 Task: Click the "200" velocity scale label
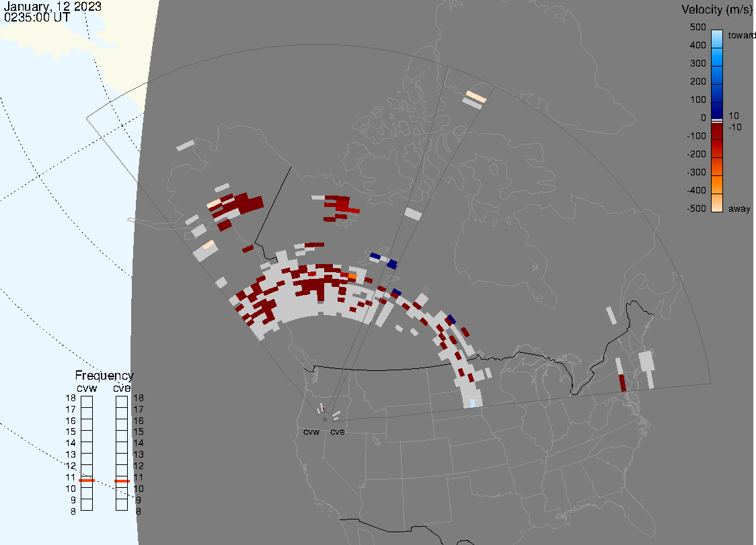click(x=697, y=81)
